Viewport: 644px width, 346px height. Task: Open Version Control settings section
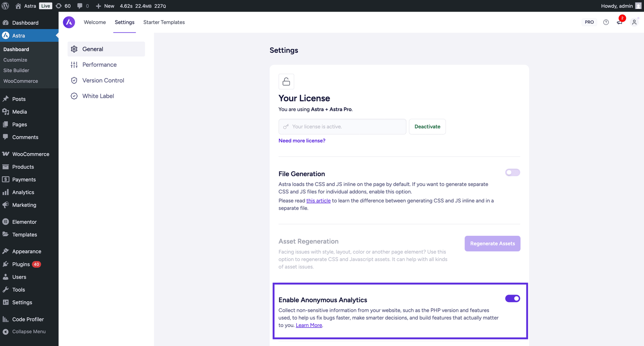[x=103, y=80]
